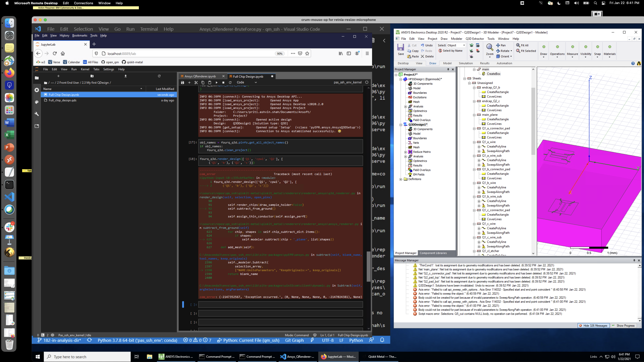Run the selected Jupyter cell with play button

pyautogui.click(x=217, y=82)
